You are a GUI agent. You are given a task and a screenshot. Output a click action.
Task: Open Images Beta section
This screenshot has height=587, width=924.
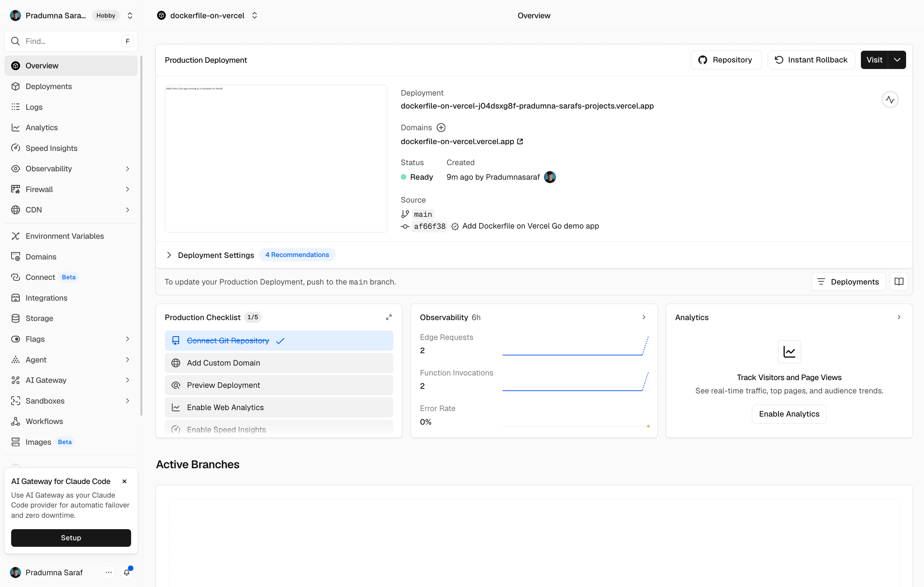point(71,442)
